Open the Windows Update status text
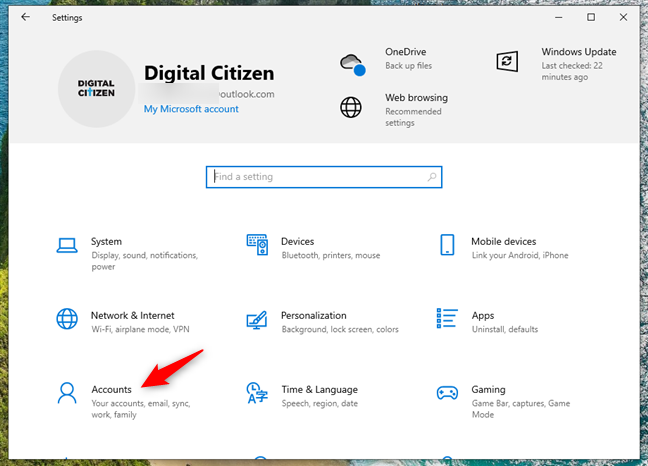Image resolution: width=648 pixels, height=466 pixels. (572, 71)
